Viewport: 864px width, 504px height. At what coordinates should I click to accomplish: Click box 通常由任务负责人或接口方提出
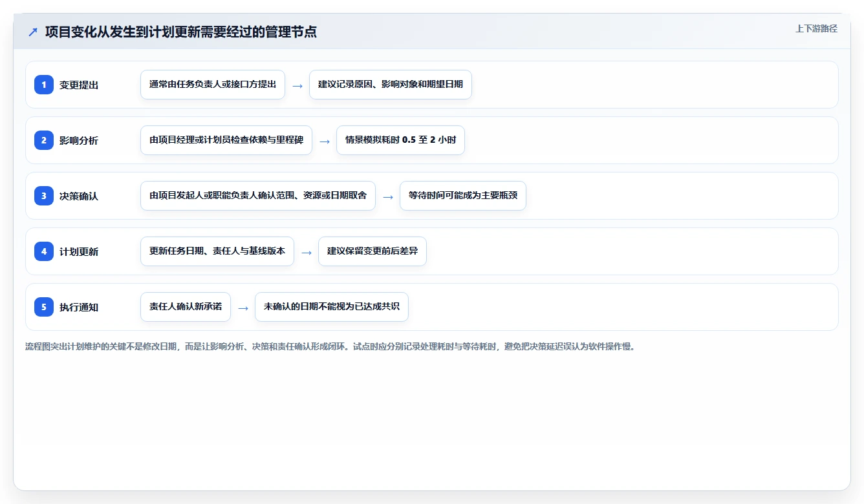tap(213, 85)
